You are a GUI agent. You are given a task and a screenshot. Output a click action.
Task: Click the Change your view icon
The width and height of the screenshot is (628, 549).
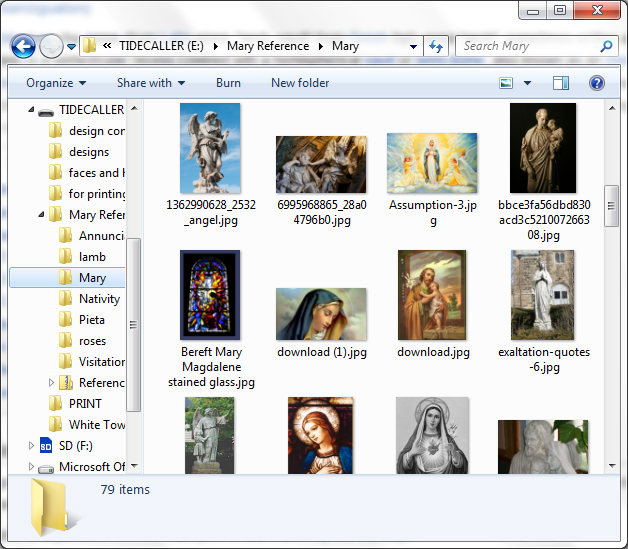click(507, 83)
